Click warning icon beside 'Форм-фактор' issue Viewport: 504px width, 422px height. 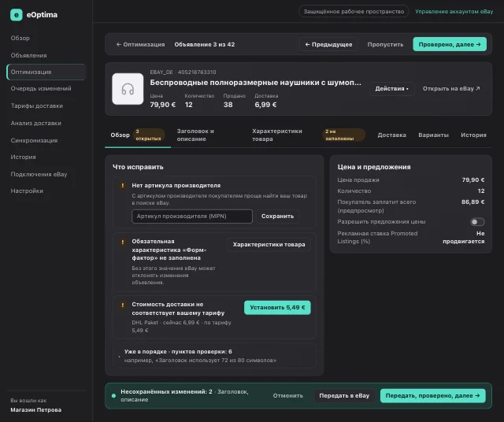coord(123,242)
